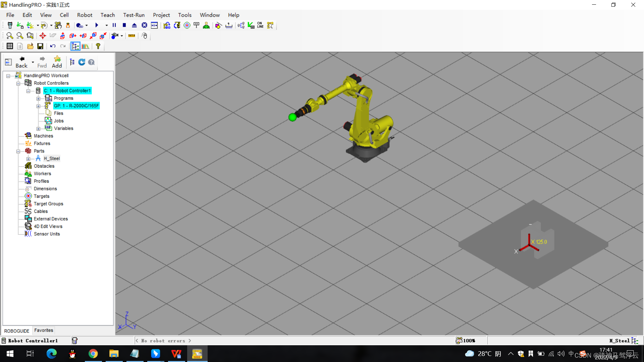Image resolution: width=644 pixels, height=362 pixels.
Task: Click the Add favorite star button
Action: pyautogui.click(x=57, y=62)
